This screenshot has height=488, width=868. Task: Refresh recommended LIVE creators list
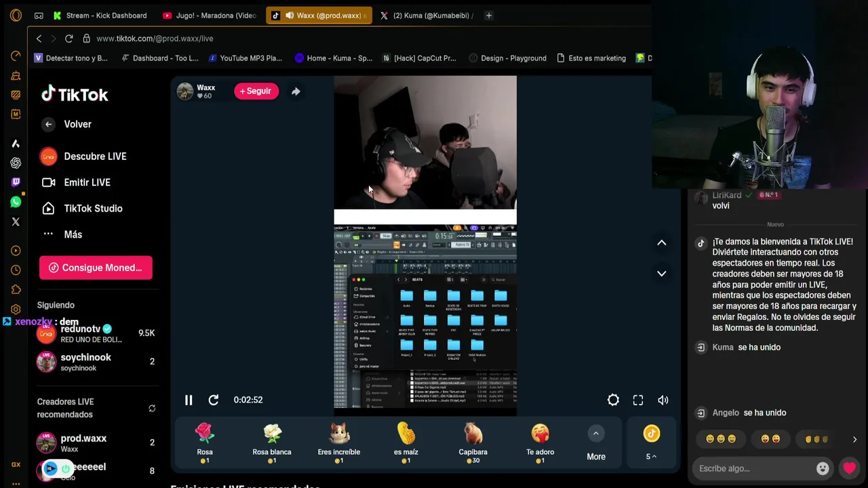click(152, 408)
